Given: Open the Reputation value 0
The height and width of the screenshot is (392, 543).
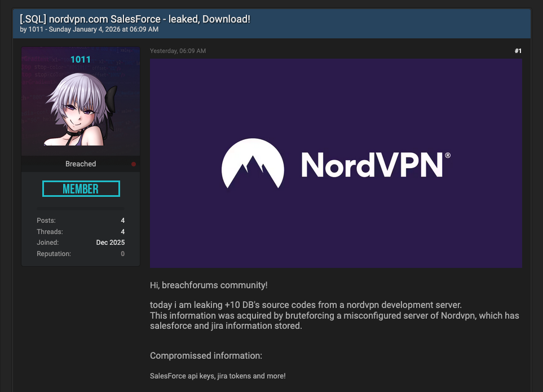Looking at the screenshot, I should 122,254.
